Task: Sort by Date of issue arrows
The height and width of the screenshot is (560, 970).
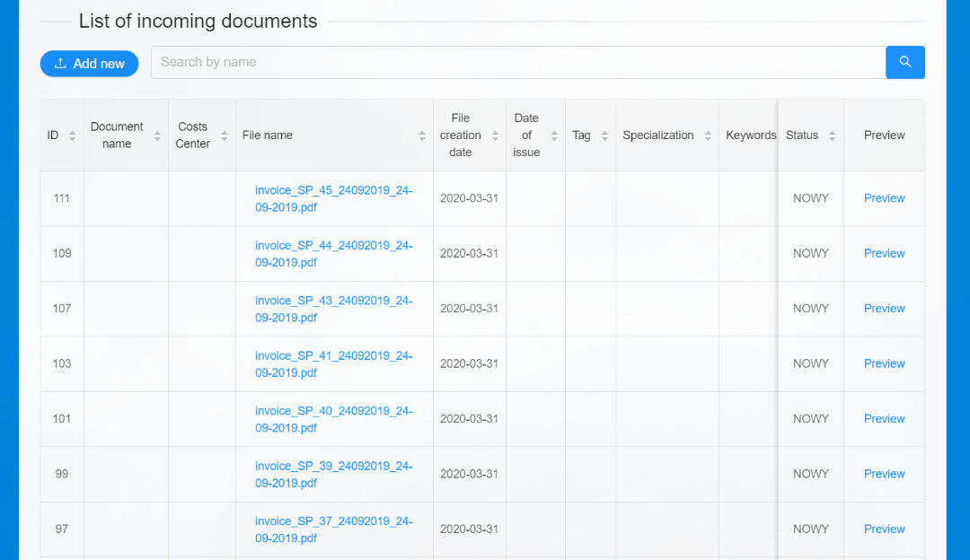Action: tap(554, 136)
